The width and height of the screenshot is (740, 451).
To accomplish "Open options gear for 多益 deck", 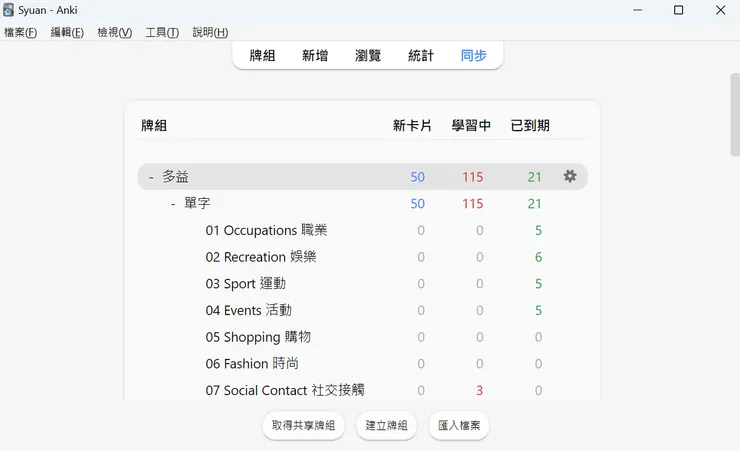I will (570, 176).
